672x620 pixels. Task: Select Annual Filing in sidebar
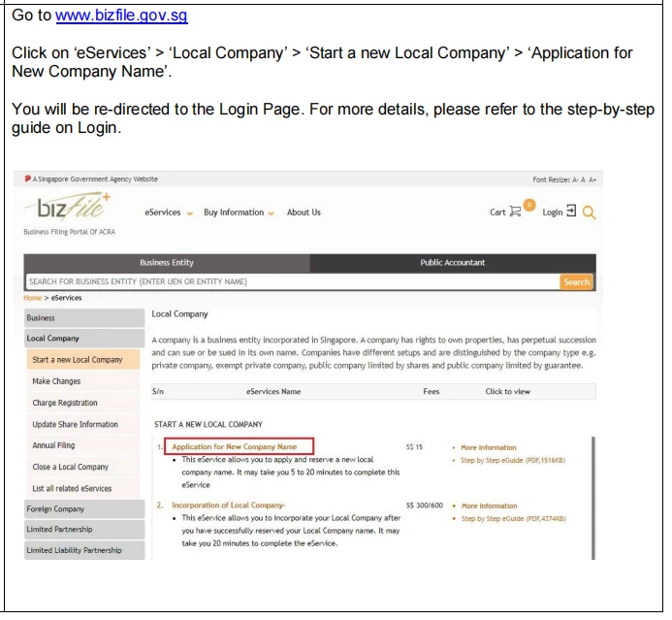point(83,445)
